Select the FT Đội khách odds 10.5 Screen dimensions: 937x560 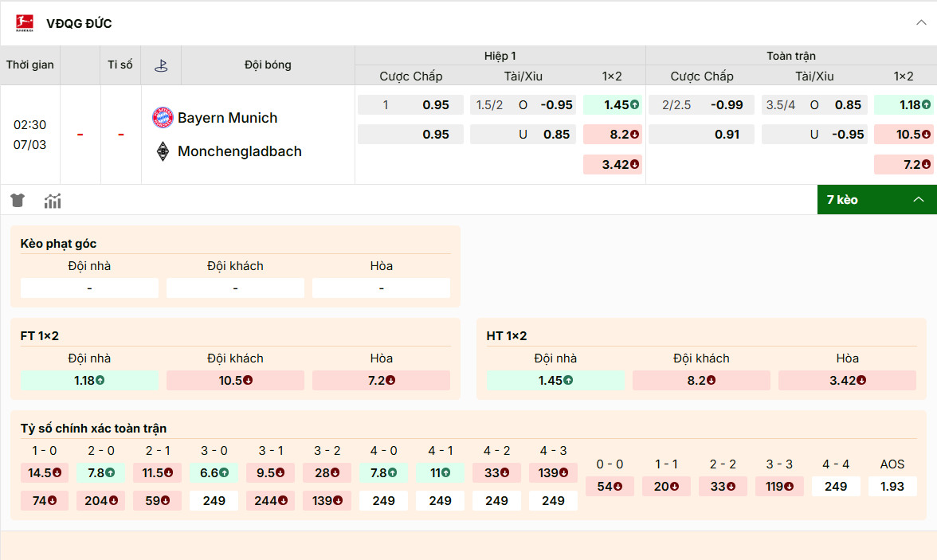[234, 380]
